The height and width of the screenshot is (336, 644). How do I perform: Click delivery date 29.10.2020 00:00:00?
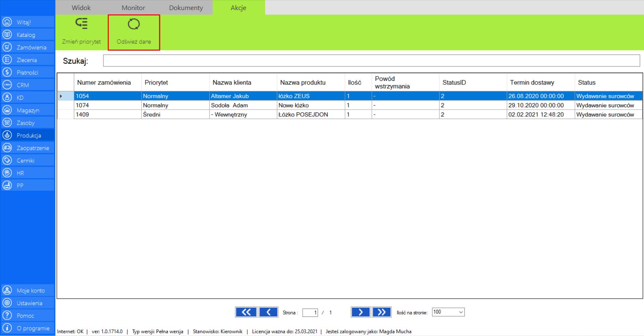click(x=541, y=105)
